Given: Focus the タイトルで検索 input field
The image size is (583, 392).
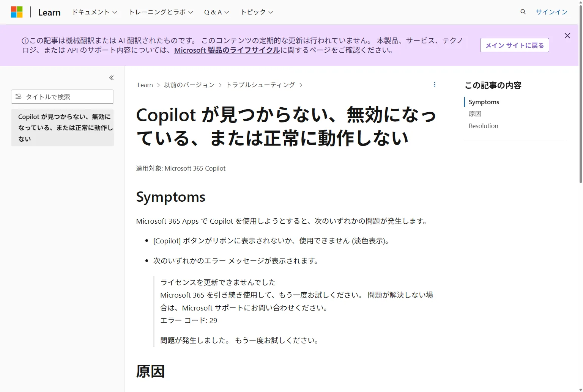Looking at the screenshot, I should pos(63,97).
